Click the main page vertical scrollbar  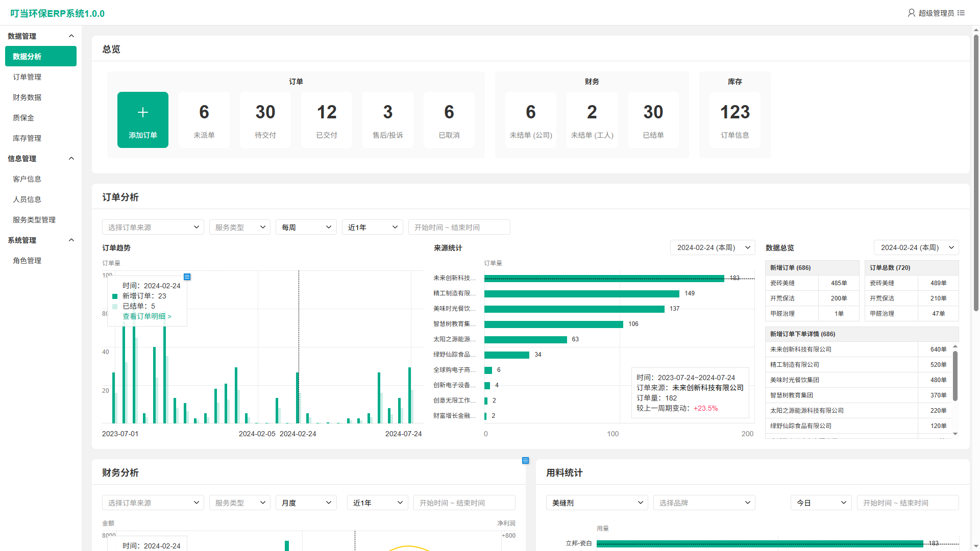pos(976,173)
